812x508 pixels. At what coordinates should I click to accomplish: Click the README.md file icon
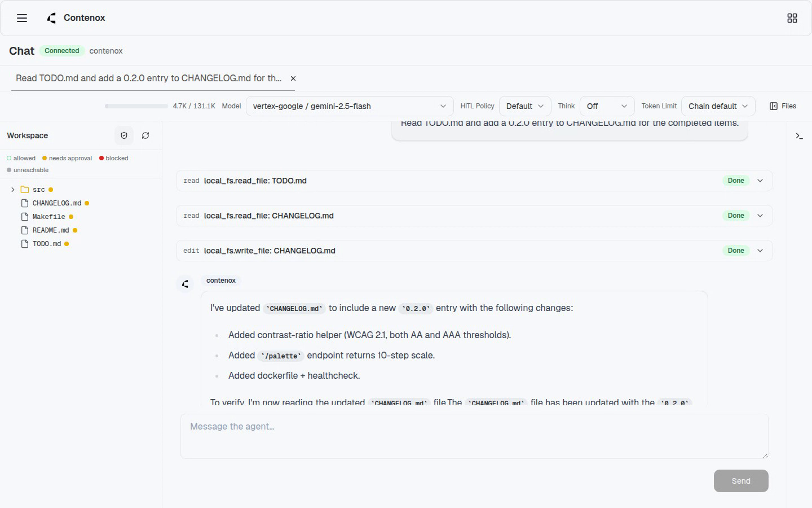tap(25, 230)
